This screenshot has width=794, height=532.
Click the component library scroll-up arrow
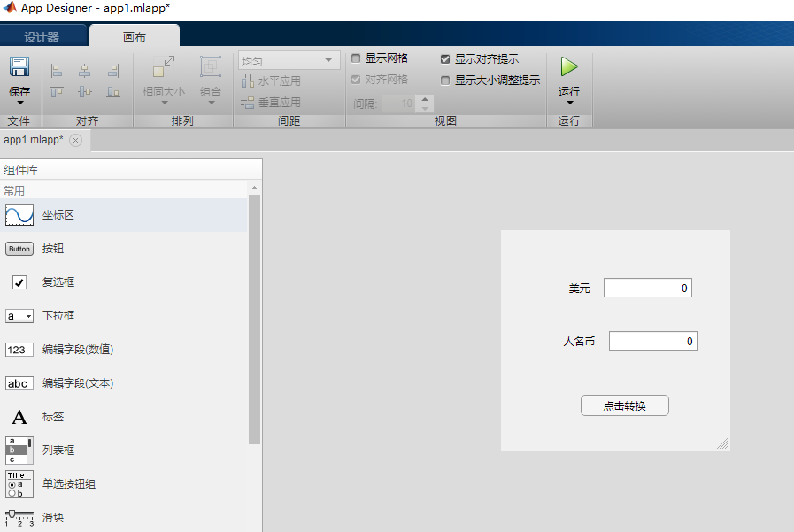254,188
